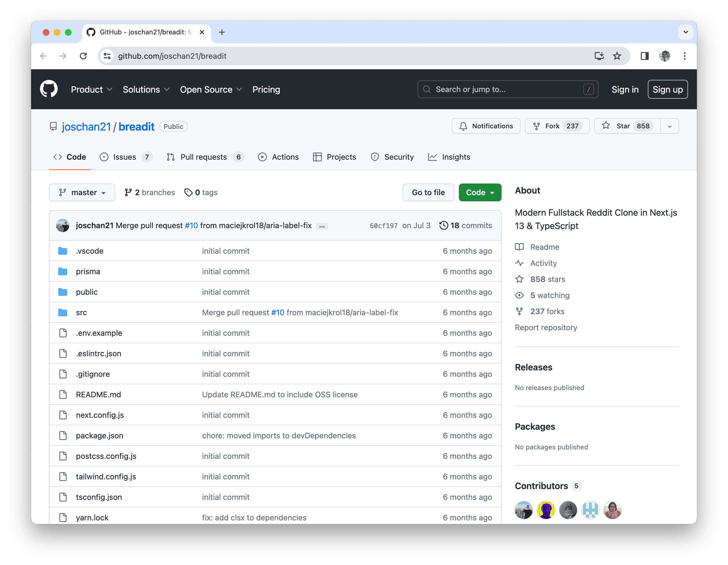This screenshot has width=728, height=565.
Task: Focus the Search or jump to field
Action: pyautogui.click(x=507, y=89)
